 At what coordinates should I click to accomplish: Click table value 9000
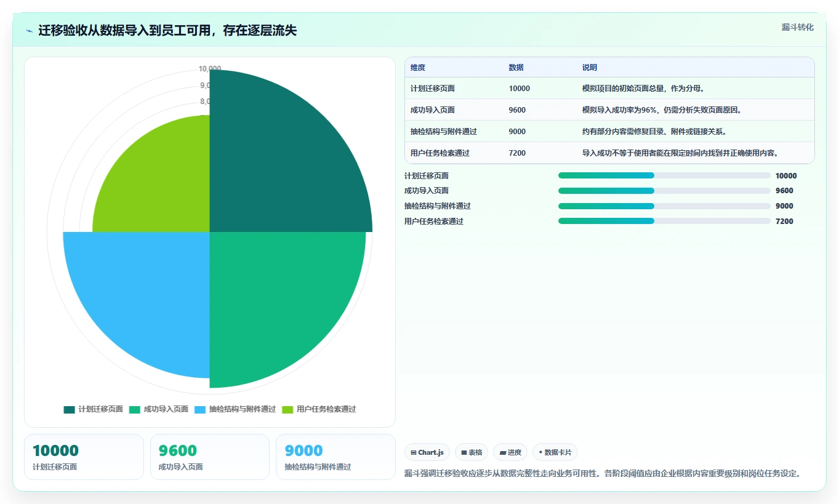[x=518, y=132]
